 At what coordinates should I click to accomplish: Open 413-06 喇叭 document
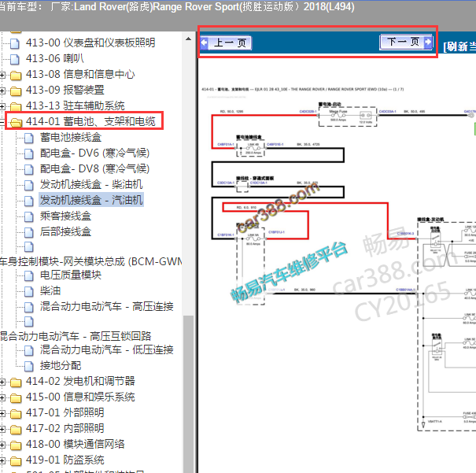(54, 58)
